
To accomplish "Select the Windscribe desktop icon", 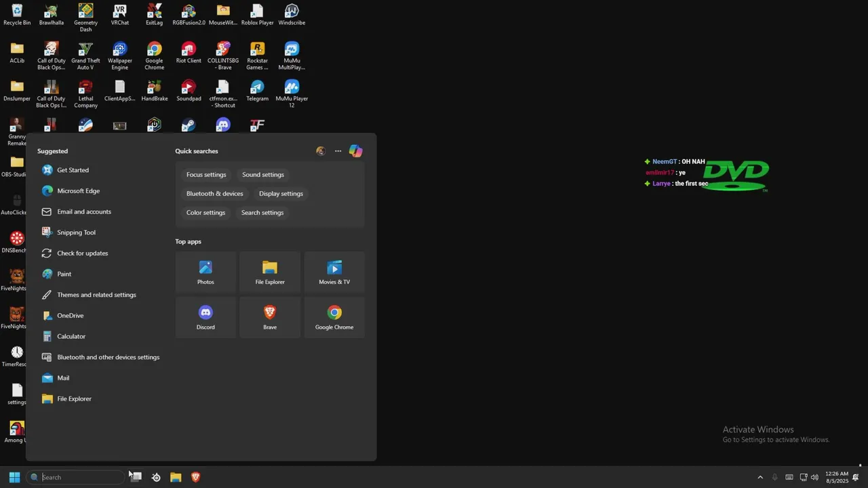I will (x=292, y=15).
